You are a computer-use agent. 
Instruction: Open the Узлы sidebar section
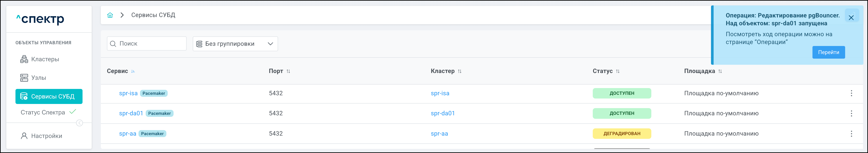tap(38, 78)
